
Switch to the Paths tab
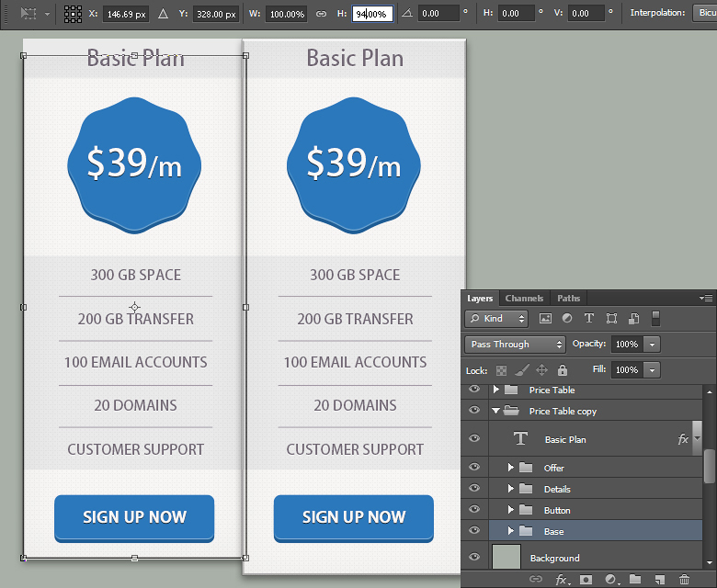[x=568, y=298]
